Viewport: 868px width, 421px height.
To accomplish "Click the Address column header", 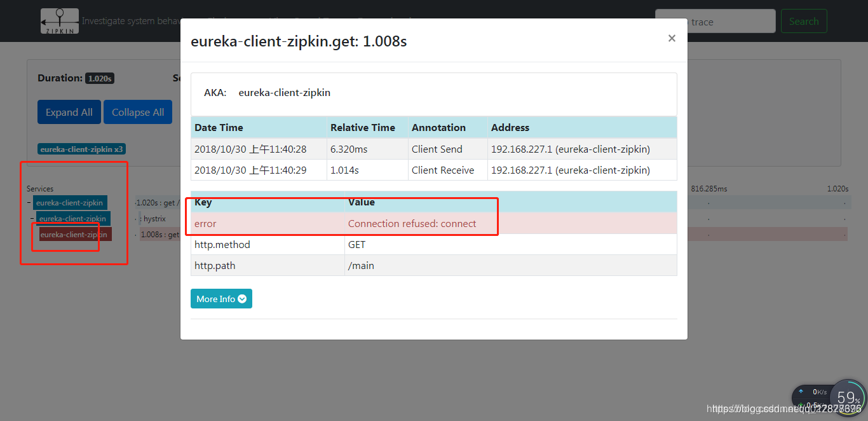I will point(582,127).
